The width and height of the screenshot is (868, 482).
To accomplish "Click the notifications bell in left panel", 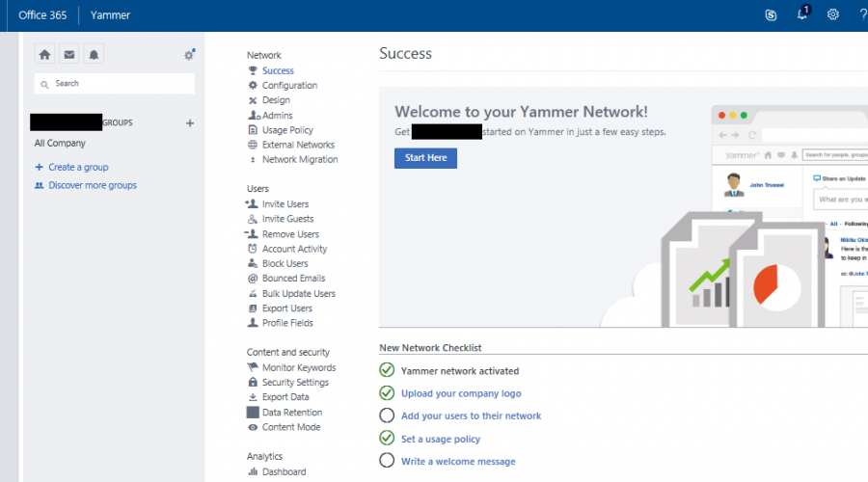I will (x=94, y=54).
